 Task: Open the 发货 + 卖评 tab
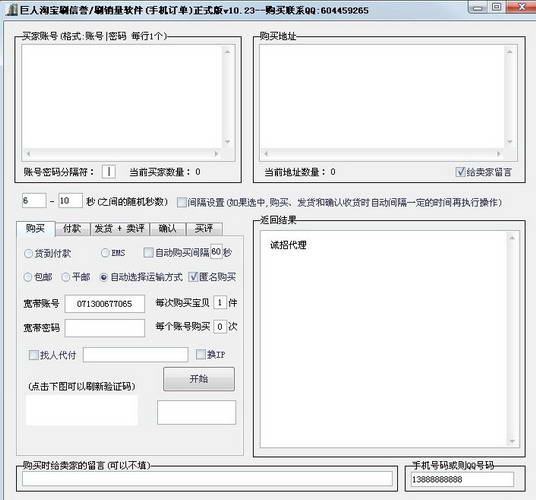(x=120, y=229)
